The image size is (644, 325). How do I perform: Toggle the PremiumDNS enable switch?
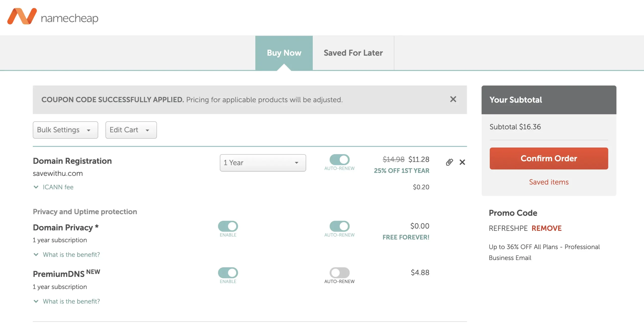click(x=228, y=273)
